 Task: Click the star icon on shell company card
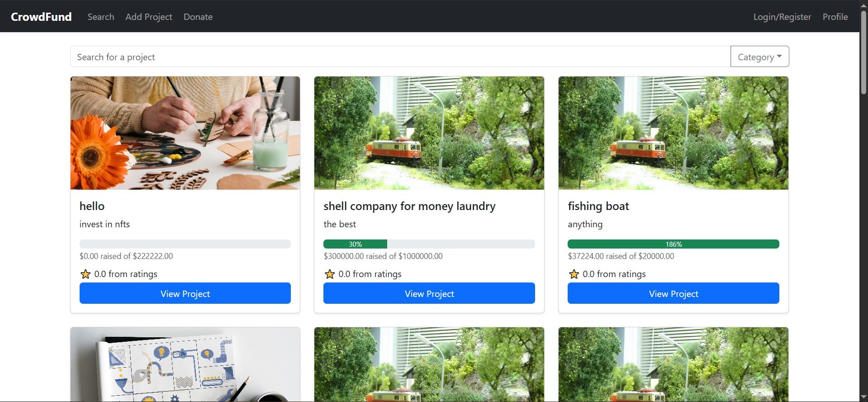[x=330, y=274]
